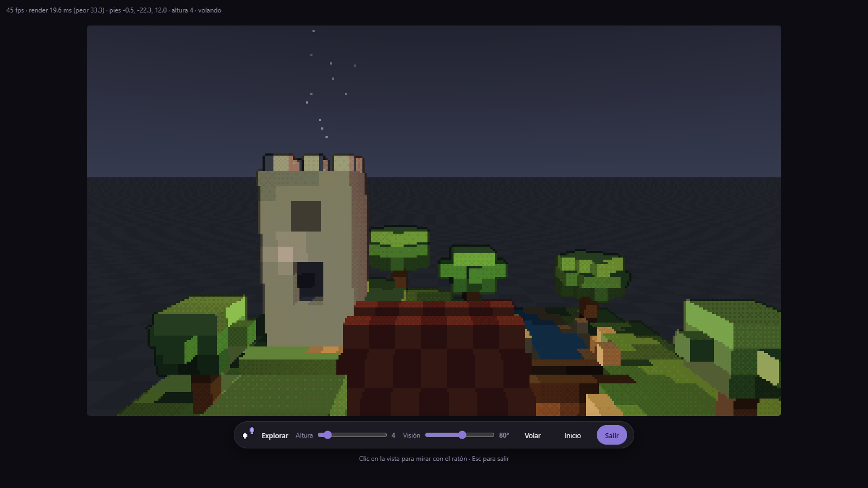Image resolution: width=868 pixels, height=488 pixels.
Task: Click the explorer figure icon beside Explorar
Action: point(248,434)
